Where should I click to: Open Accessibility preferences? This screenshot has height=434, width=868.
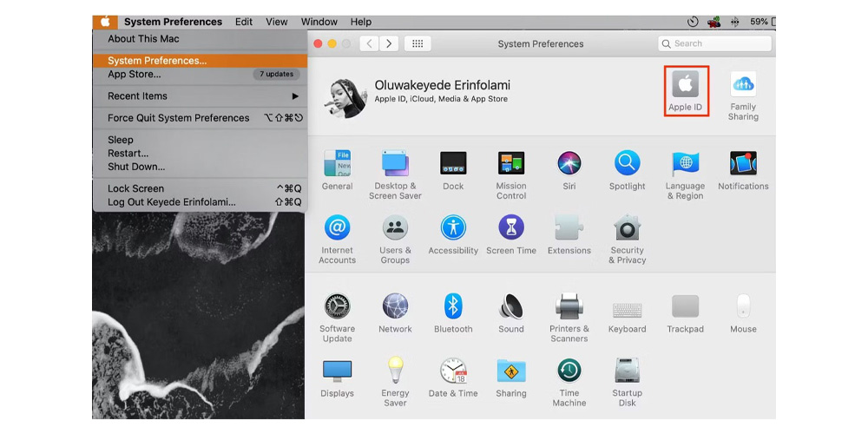pyautogui.click(x=453, y=234)
